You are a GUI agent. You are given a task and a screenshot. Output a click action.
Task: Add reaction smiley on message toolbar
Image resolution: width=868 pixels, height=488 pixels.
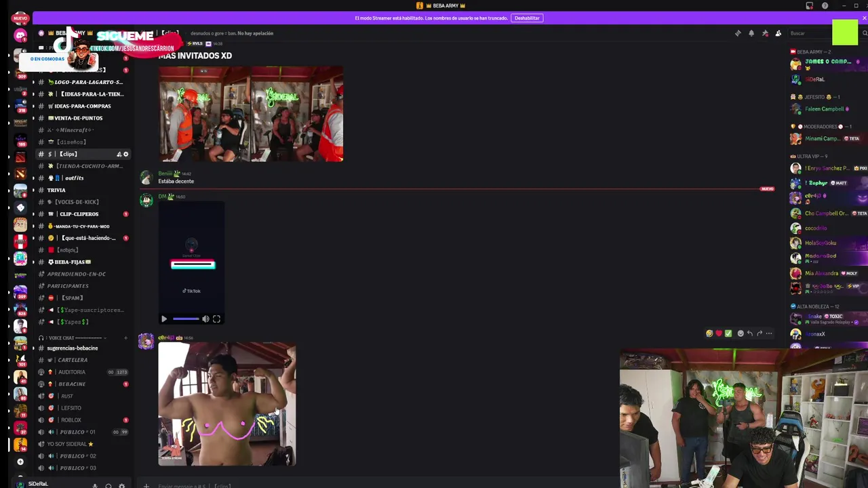point(741,333)
